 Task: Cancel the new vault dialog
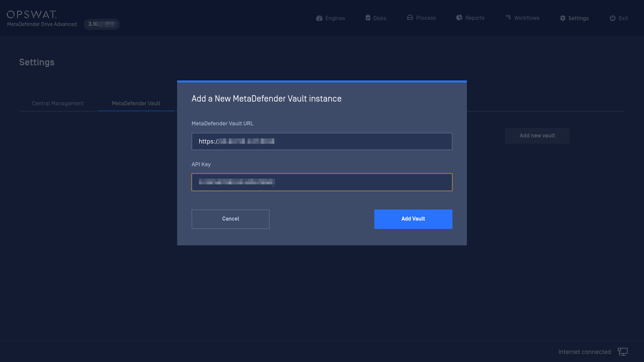click(x=230, y=219)
